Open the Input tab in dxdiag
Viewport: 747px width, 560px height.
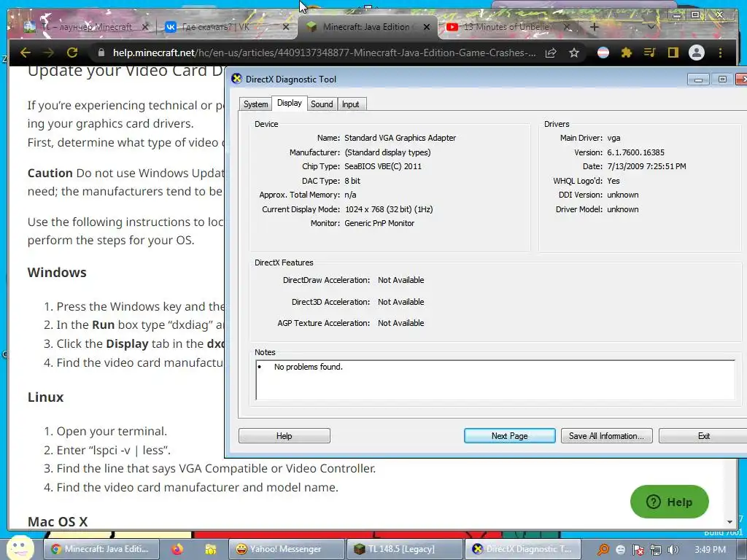(351, 104)
